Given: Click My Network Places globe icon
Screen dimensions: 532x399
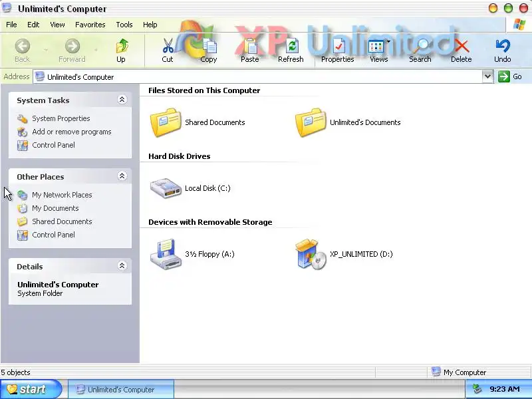Looking at the screenshot, I should 23,195.
